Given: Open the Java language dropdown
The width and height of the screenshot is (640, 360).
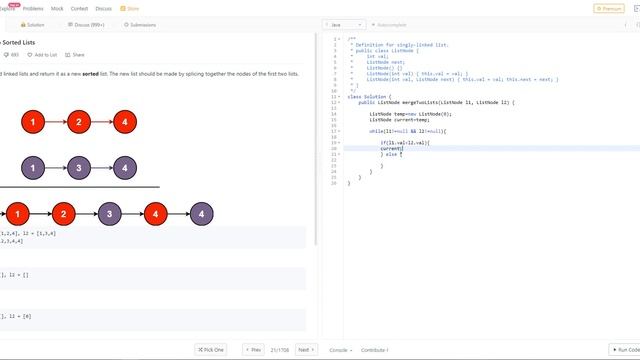Looking at the screenshot, I should pos(344,25).
